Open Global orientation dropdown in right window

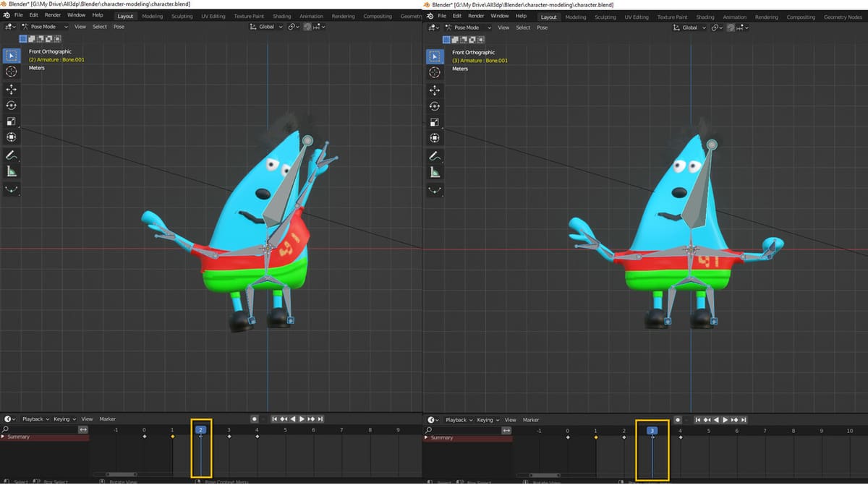pos(689,27)
